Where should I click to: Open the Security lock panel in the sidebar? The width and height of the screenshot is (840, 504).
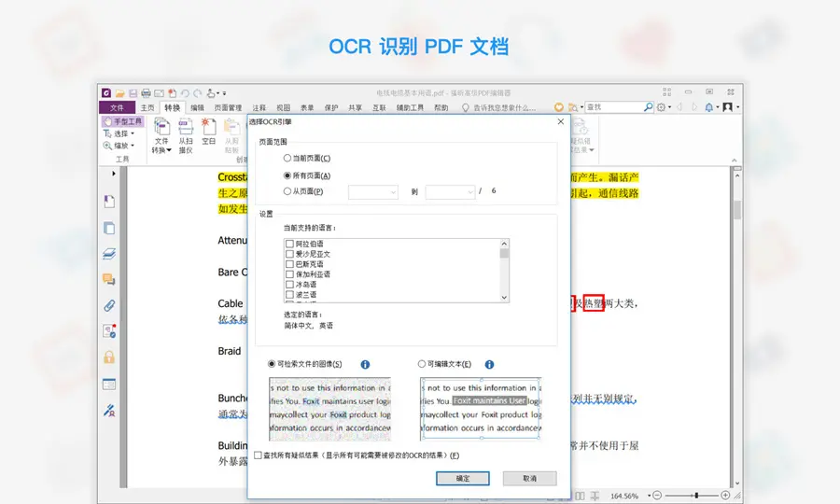[109, 357]
